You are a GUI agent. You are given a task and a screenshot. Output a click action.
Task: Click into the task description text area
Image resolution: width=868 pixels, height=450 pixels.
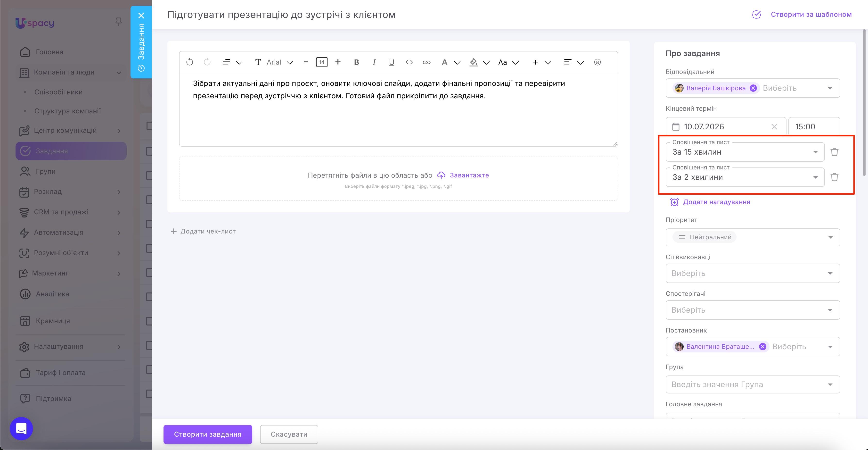(x=398, y=109)
